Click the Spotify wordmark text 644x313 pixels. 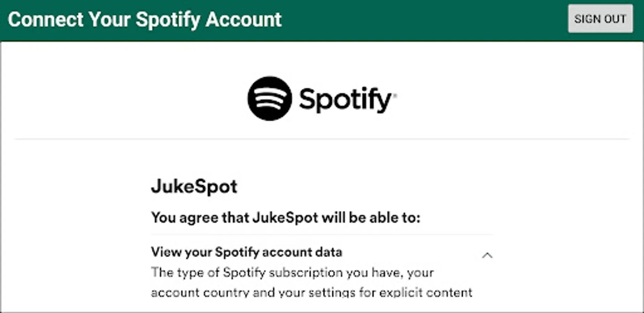tap(344, 100)
